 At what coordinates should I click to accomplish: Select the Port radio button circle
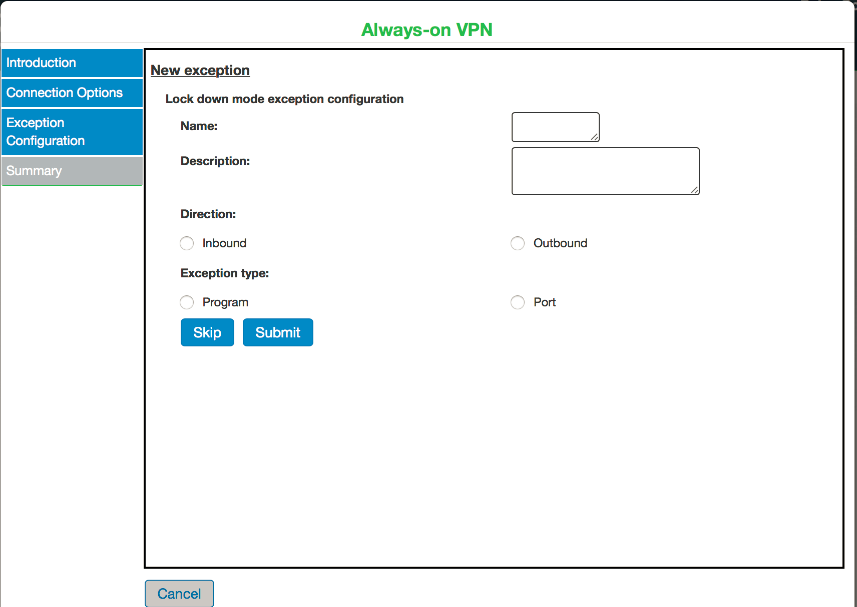click(517, 302)
